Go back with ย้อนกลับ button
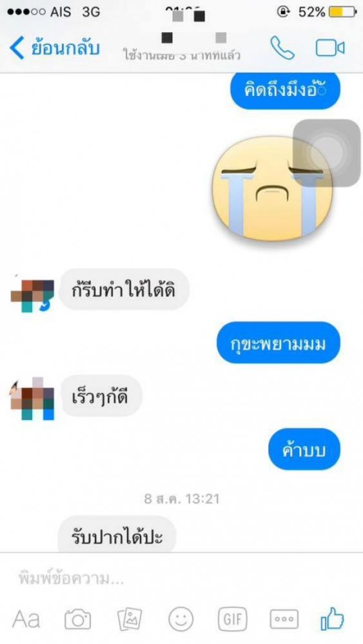 [55, 48]
